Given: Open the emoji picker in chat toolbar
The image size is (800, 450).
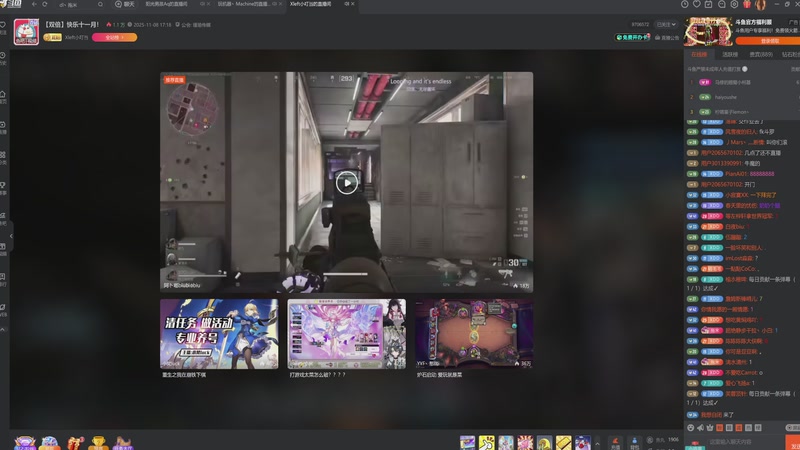Looking at the screenshot, I should [690, 428].
